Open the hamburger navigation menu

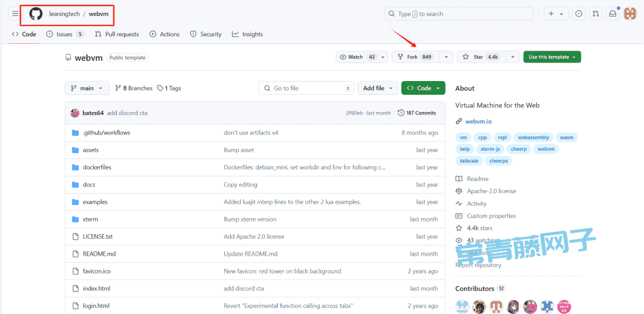coord(15,14)
